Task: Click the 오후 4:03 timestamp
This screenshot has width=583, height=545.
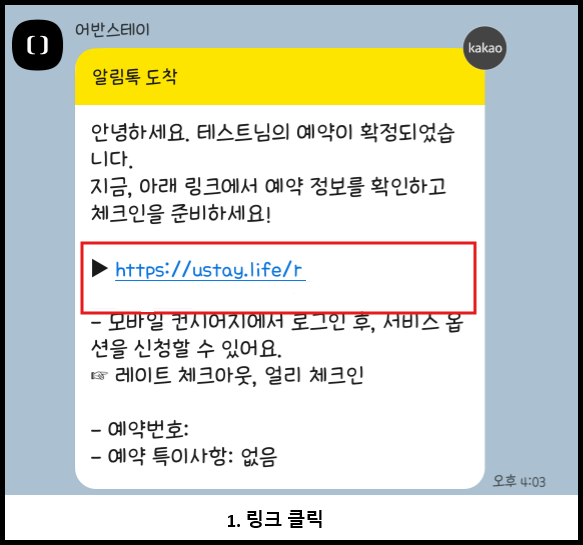Action: tap(519, 481)
